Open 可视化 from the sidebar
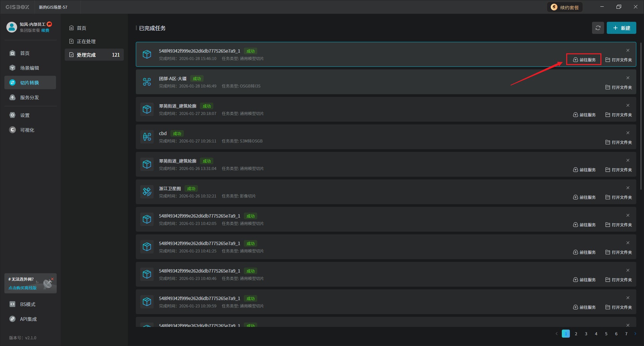 pyautogui.click(x=27, y=130)
